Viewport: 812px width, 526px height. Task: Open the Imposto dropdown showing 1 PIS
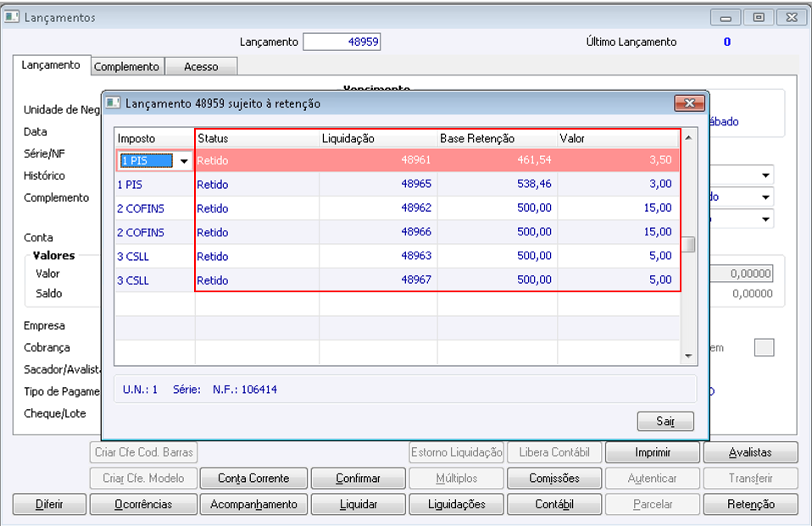point(184,161)
